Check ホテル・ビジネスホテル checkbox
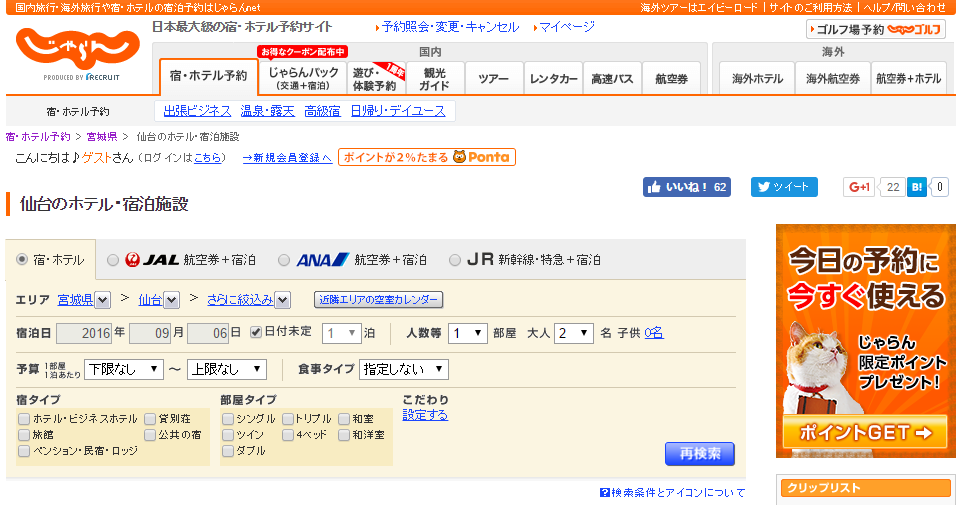The width and height of the screenshot is (973, 505). coord(24,419)
